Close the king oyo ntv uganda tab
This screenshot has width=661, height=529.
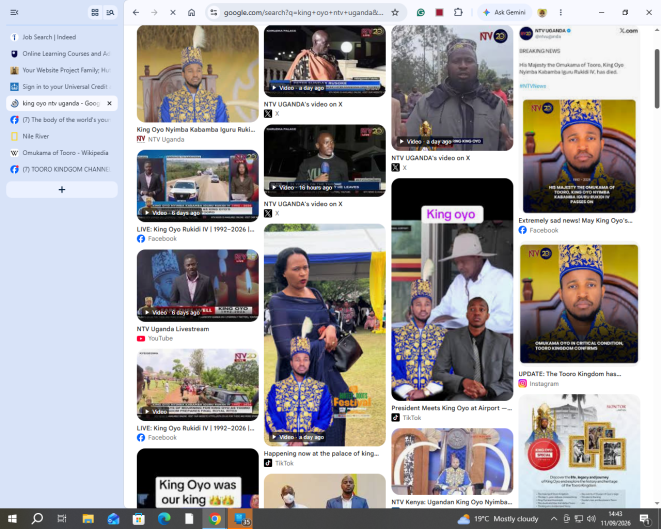click(x=110, y=103)
